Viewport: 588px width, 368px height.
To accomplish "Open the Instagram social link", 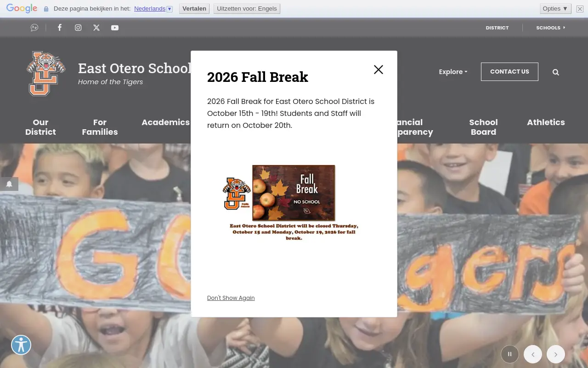I will point(78,28).
